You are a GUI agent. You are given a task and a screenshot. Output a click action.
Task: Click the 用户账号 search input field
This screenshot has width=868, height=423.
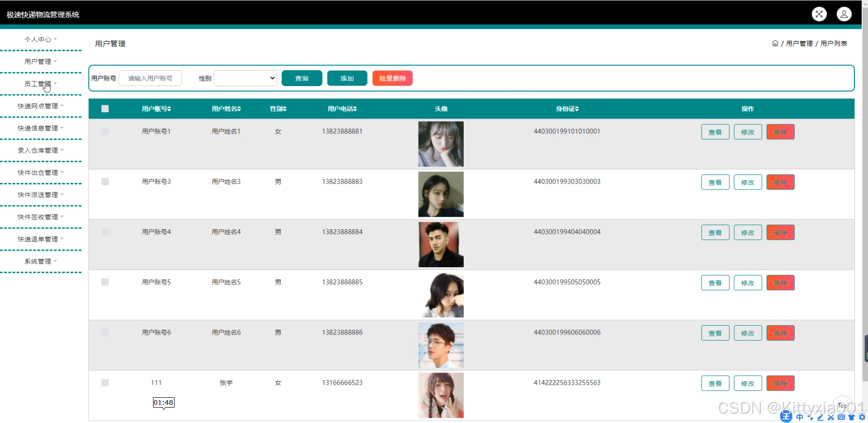tap(150, 78)
